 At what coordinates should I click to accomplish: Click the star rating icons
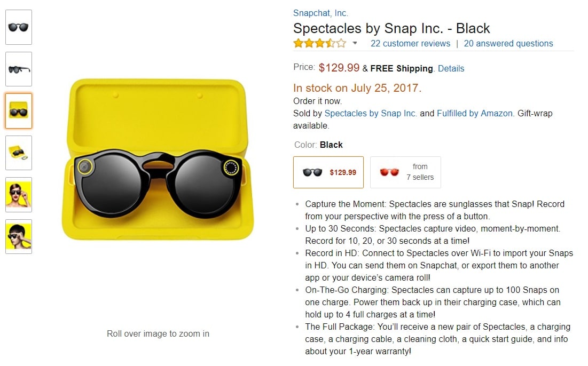pyautogui.click(x=319, y=43)
